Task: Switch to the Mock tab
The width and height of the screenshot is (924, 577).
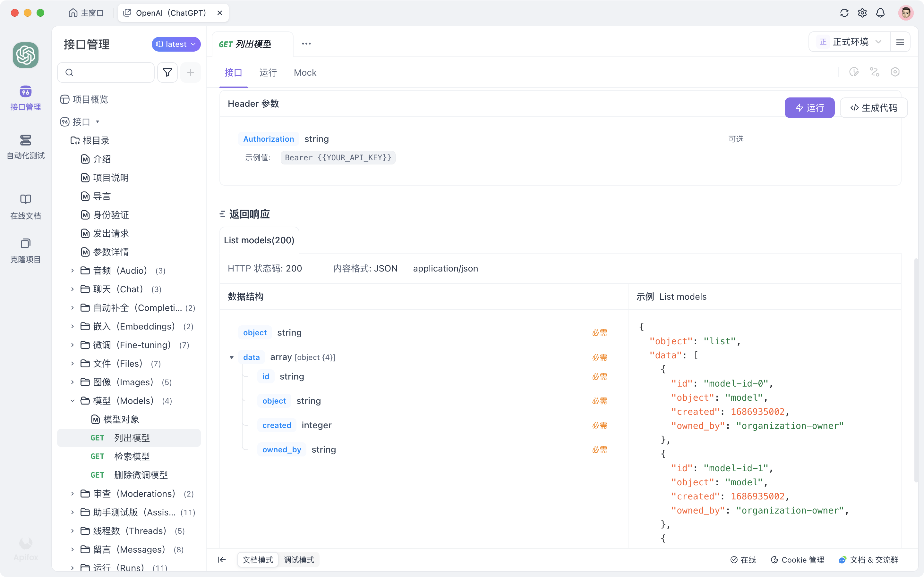Action: (305, 72)
